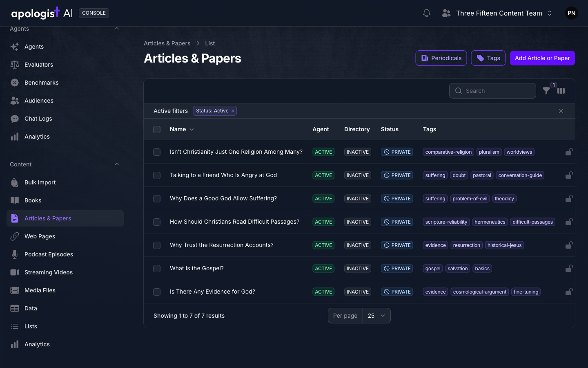588x368 pixels.
Task: Click the Streaming Videos camera icon
Action: pyautogui.click(x=15, y=272)
